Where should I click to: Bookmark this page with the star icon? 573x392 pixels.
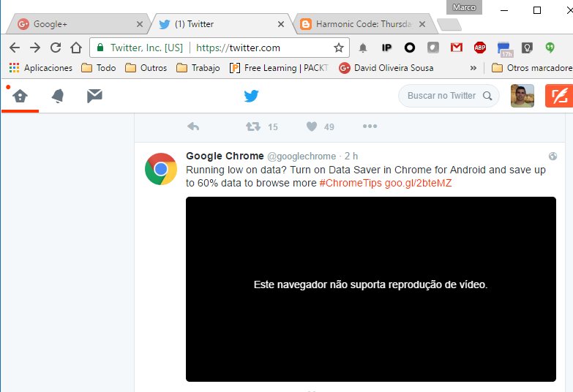coord(339,48)
